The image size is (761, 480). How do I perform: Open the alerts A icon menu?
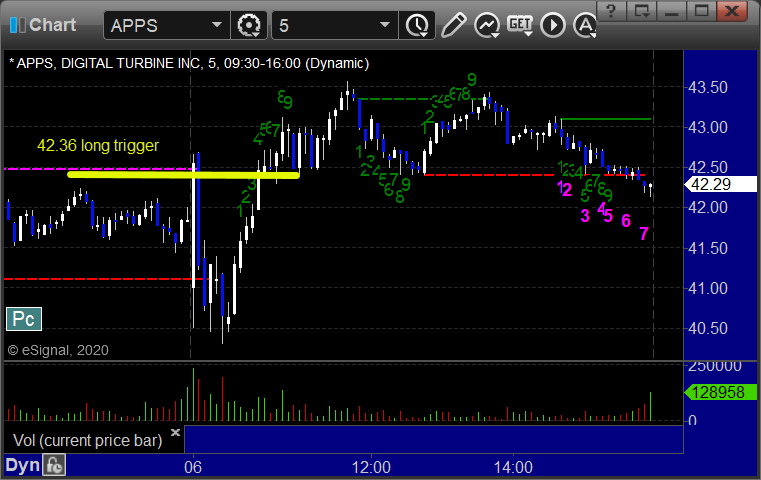[x=585, y=25]
